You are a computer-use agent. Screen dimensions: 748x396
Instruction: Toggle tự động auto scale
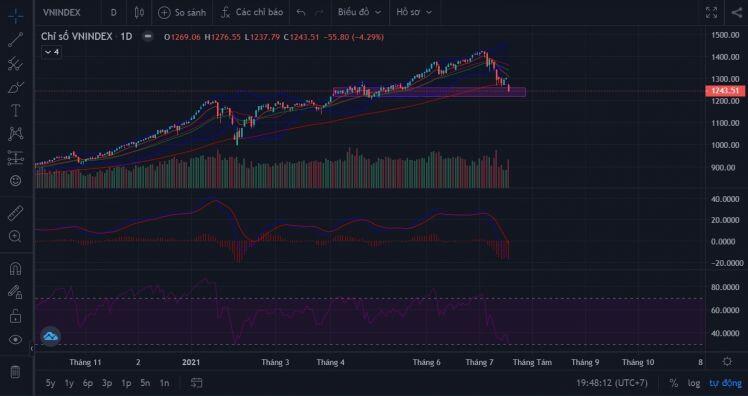pos(726,383)
